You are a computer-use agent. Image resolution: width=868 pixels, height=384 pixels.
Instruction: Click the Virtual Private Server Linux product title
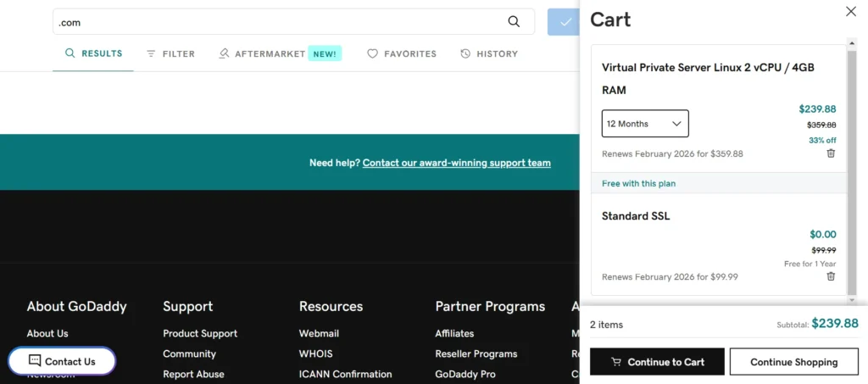coord(708,79)
